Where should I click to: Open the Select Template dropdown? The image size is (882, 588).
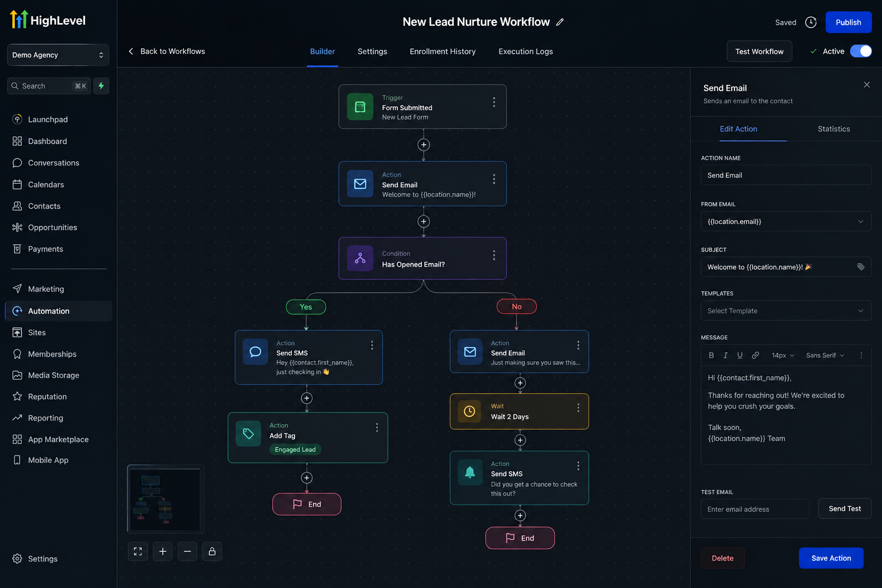click(x=786, y=311)
